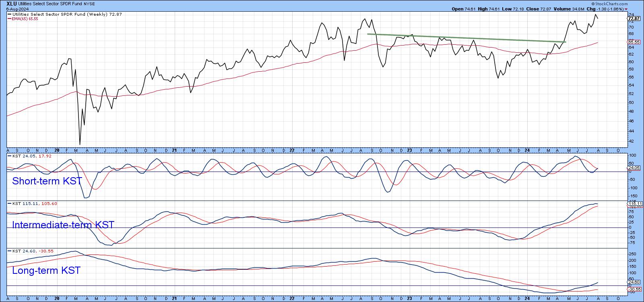The width and height of the screenshot is (644, 302).
Task: Click the Chg -1.38 (-1.86%) value
Action: (x=606, y=8)
